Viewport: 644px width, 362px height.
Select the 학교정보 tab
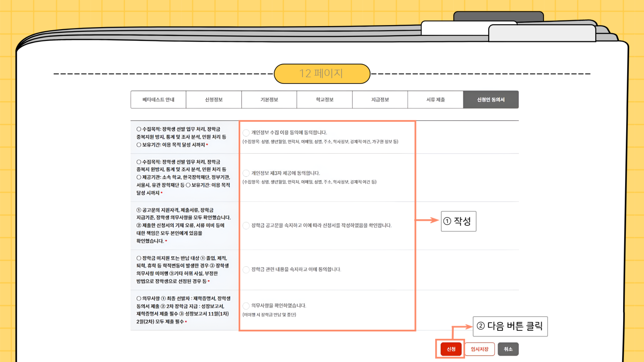click(325, 100)
